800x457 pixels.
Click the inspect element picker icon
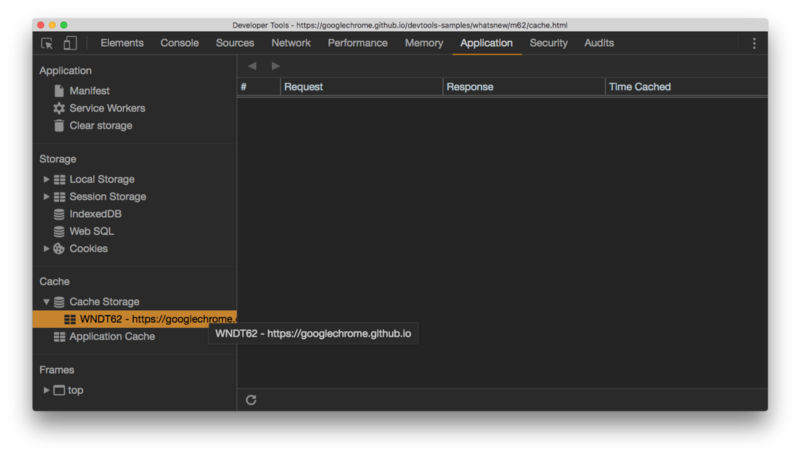[x=47, y=43]
